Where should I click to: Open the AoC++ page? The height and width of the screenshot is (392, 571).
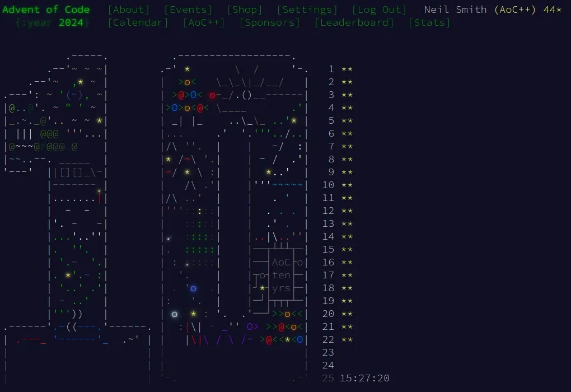click(204, 22)
